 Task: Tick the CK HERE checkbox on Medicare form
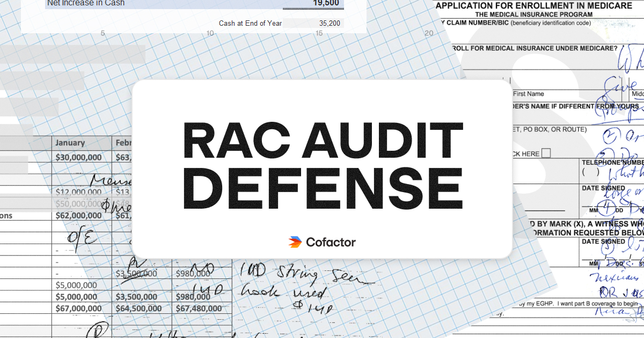click(546, 153)
